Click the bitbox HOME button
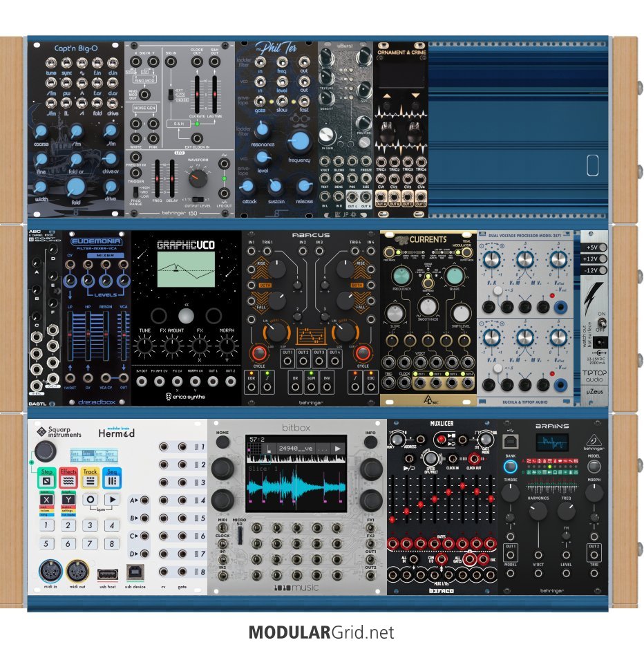Screen dimensions: 644x647 (222, 442)
